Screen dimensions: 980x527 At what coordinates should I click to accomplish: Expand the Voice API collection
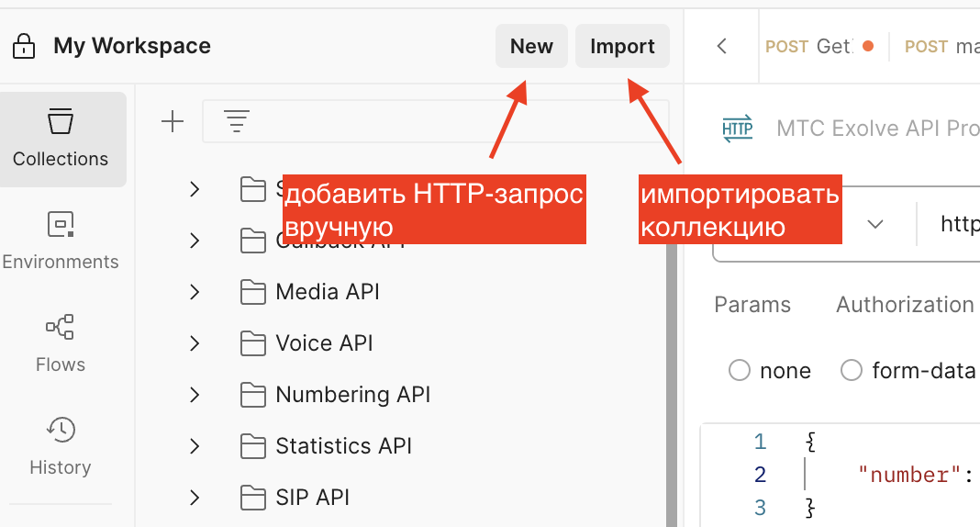tap(195, 343)
